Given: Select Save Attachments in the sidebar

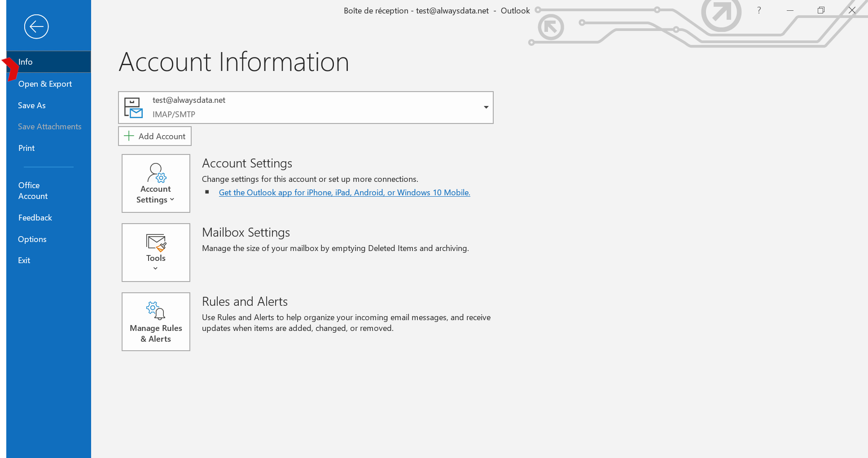Looking at the screenshot, I should [48, 127].
